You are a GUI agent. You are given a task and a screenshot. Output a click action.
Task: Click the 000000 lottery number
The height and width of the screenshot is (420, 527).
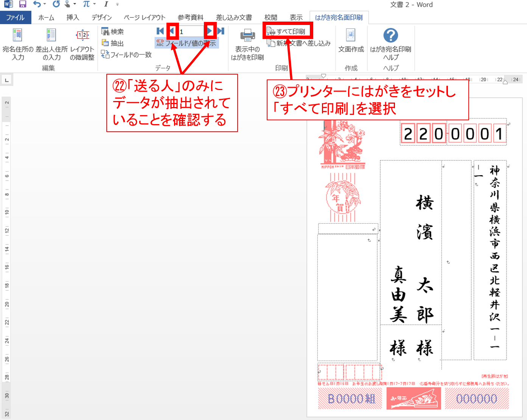click(477, 399)
